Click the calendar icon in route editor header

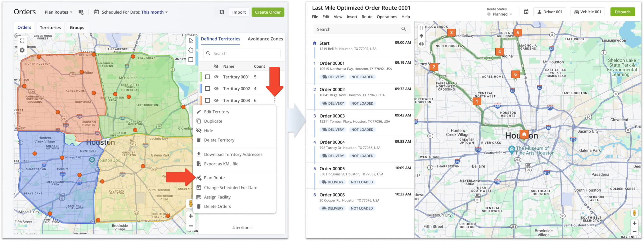point(526,12)
